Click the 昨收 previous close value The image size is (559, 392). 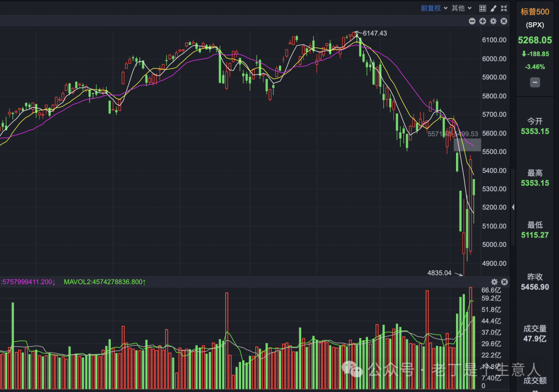coord(535,287)
